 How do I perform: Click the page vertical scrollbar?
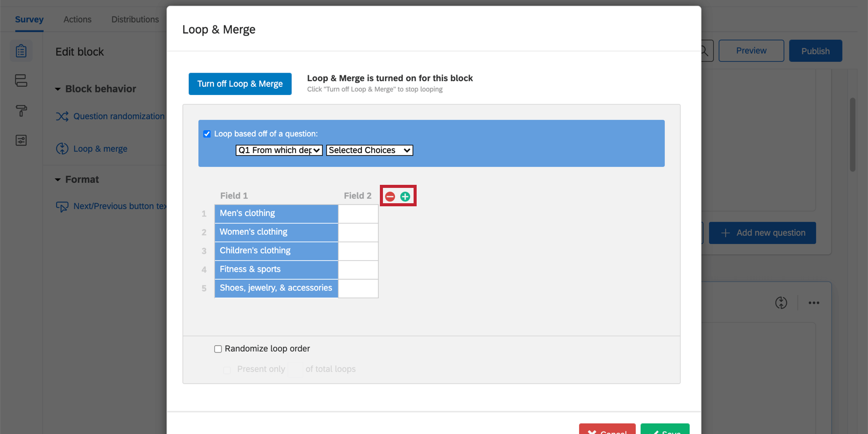pyautogui.click(x=852, y=135)
